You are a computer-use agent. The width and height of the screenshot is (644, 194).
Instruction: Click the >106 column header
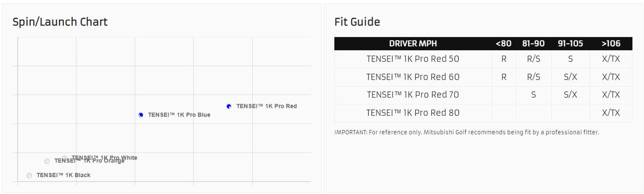611,44
